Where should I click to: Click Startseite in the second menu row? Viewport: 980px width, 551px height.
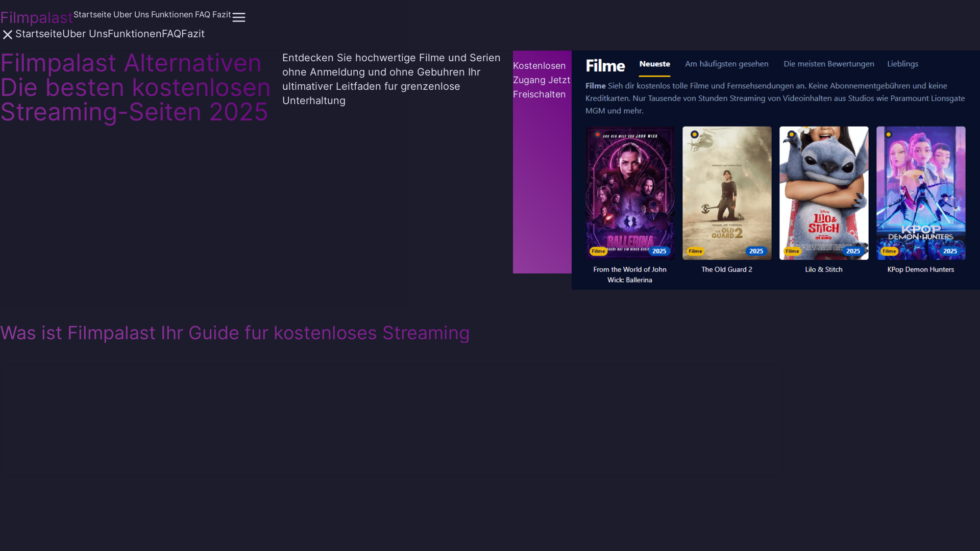(39, 34)
